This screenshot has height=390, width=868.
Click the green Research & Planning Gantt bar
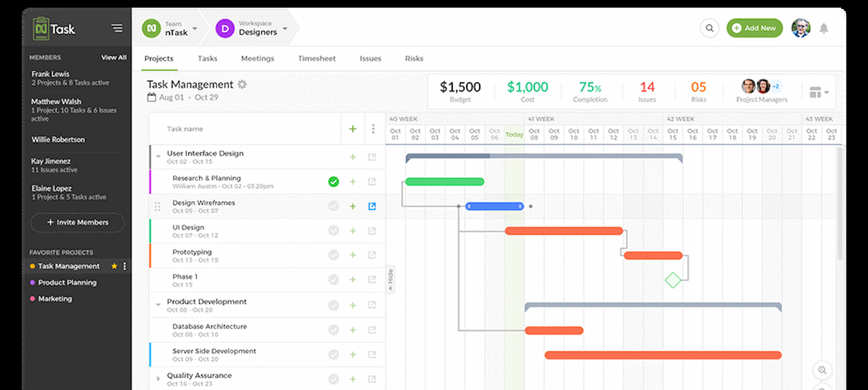tap(445, 182)
